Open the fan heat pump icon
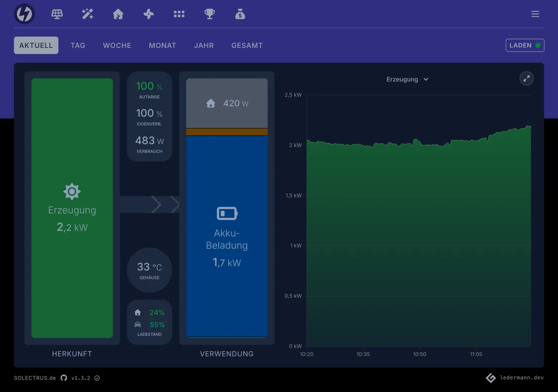Viewport: 558px width, 392px height. point(149,14)
